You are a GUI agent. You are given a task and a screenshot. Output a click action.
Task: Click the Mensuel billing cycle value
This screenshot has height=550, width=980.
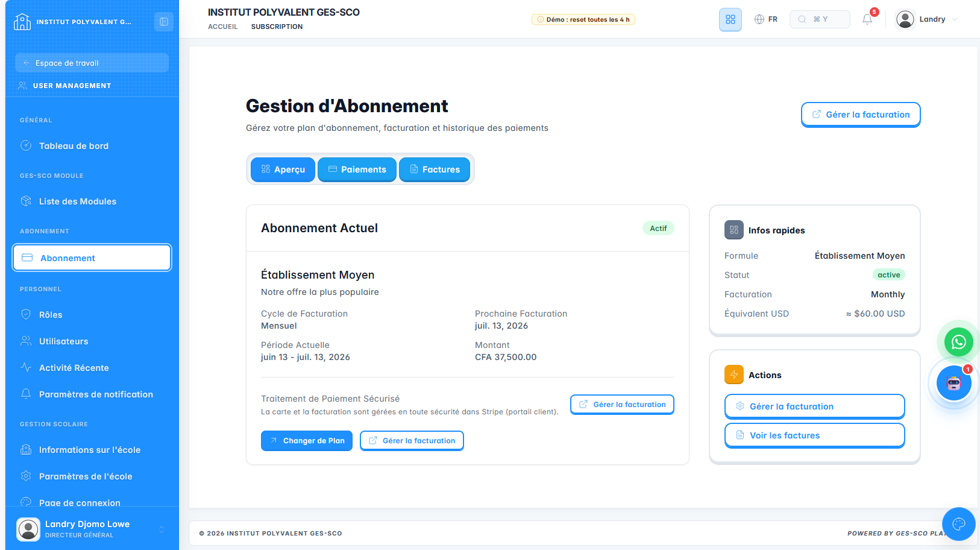tap(279, 326)
